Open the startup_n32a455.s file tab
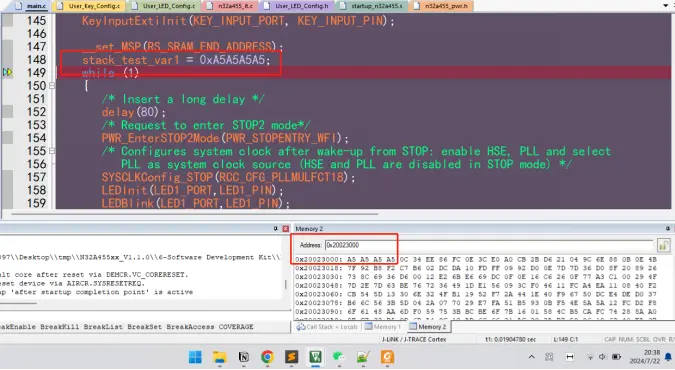The image size is (675, 370). point(372,6)
